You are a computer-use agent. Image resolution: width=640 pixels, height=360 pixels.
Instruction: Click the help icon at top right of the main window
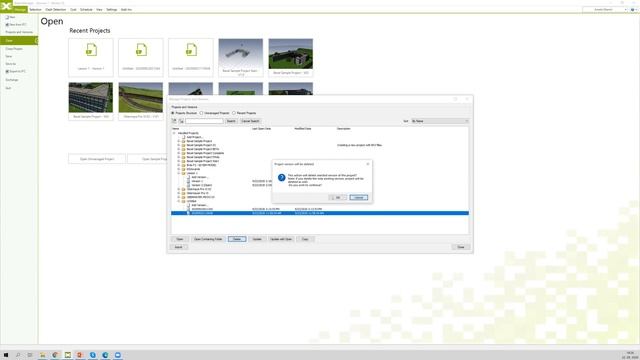coord(633,9)
